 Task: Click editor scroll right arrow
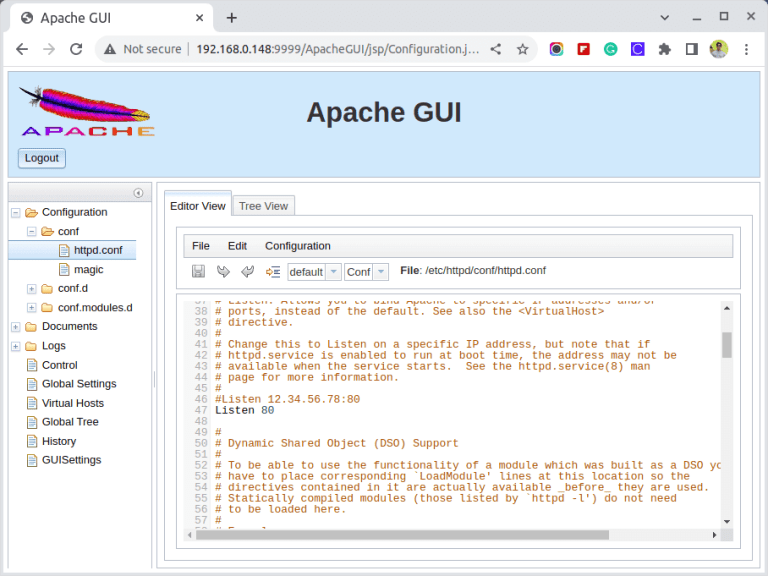coord(715,535)
